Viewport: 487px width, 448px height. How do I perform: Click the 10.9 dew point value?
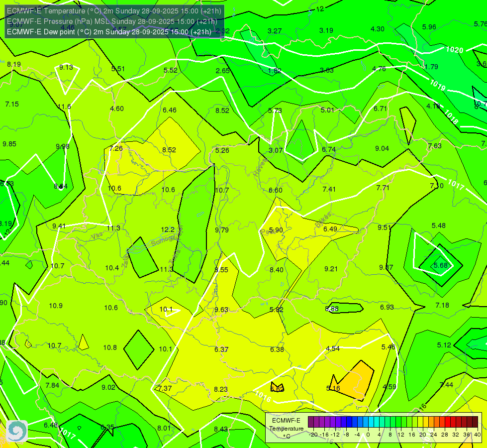click(56, 306)
